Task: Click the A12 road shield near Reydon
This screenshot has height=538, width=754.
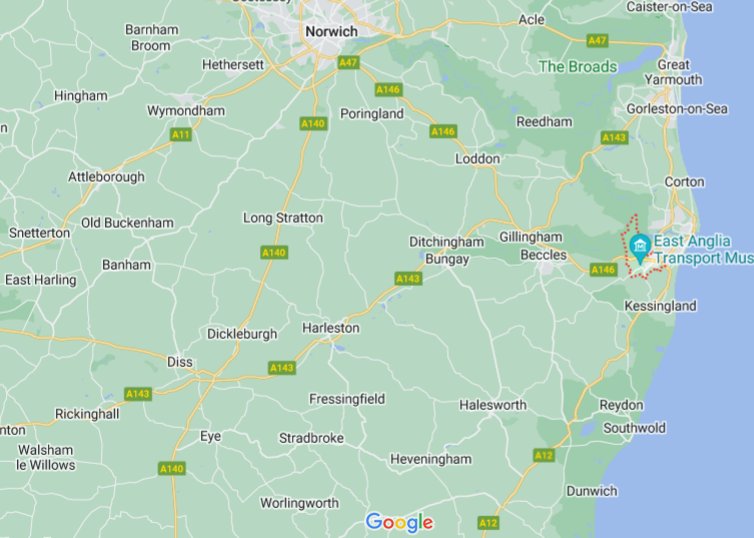Action: click(544, 455)
